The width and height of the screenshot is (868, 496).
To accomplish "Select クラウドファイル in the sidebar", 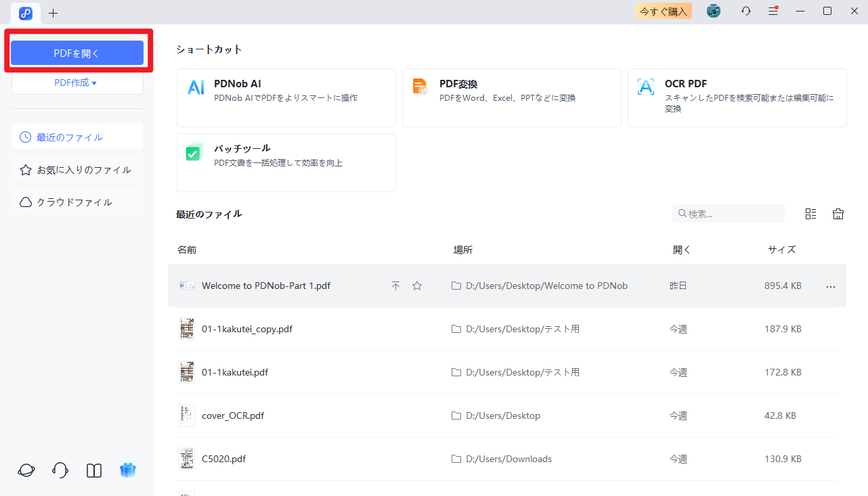I will click(x=77, y=201).
